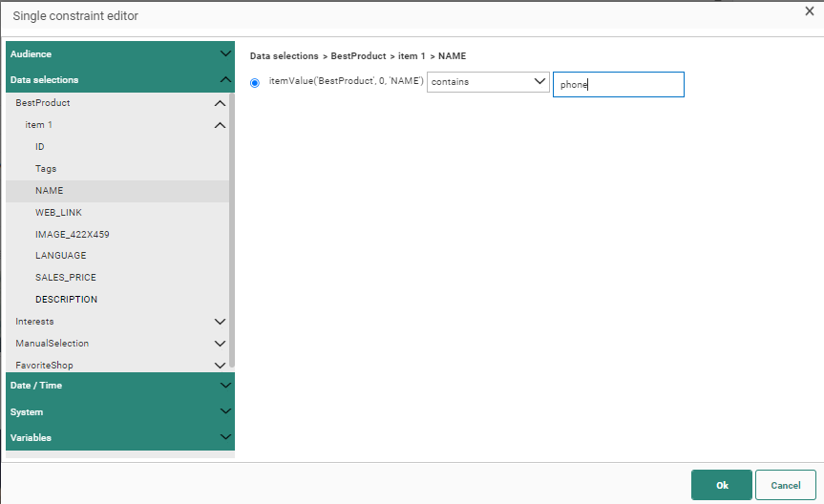
Task: Collapse the item 1 node arrow
Action: point(220,125)
